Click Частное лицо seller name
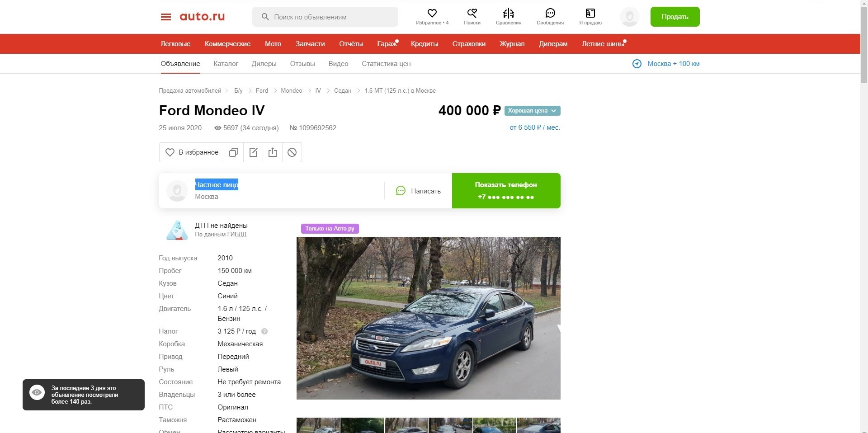 (217, 185)
